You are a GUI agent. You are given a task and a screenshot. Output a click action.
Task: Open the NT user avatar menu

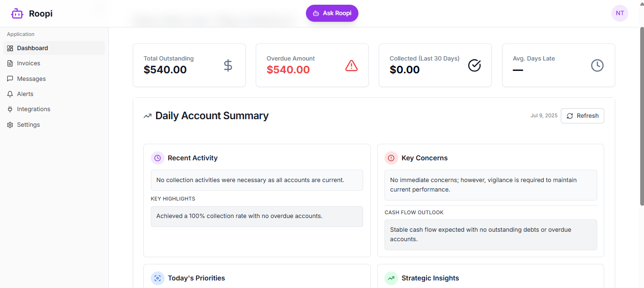pyautogui.click(x=619, y=13)
